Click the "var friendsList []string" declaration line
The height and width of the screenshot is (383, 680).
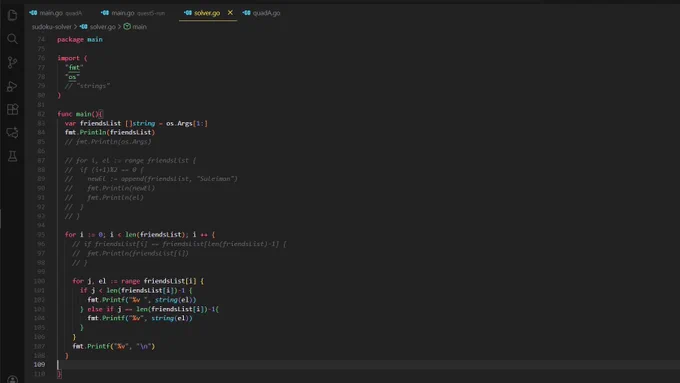click(x=136, y=124)
